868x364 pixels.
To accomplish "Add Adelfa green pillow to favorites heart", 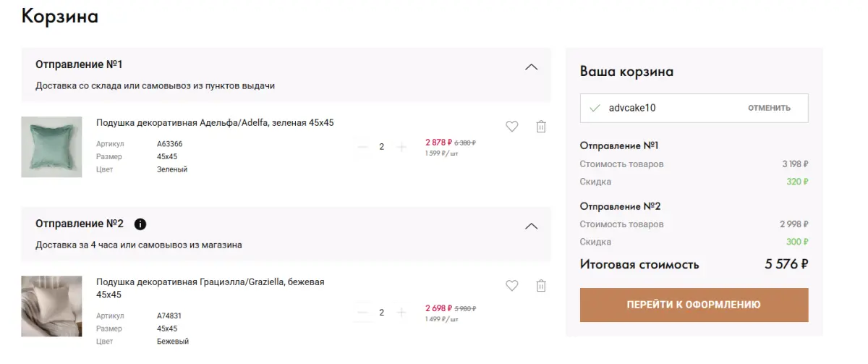I will [x=512, y=127].
